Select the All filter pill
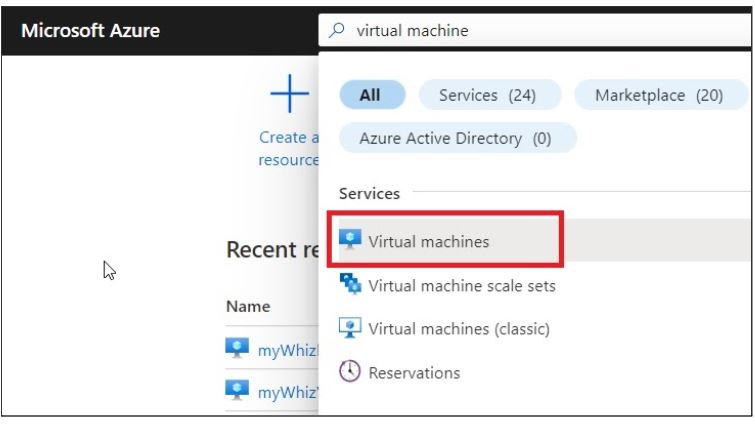This screenshot has height=436, width=755. (x=372, y=95)
